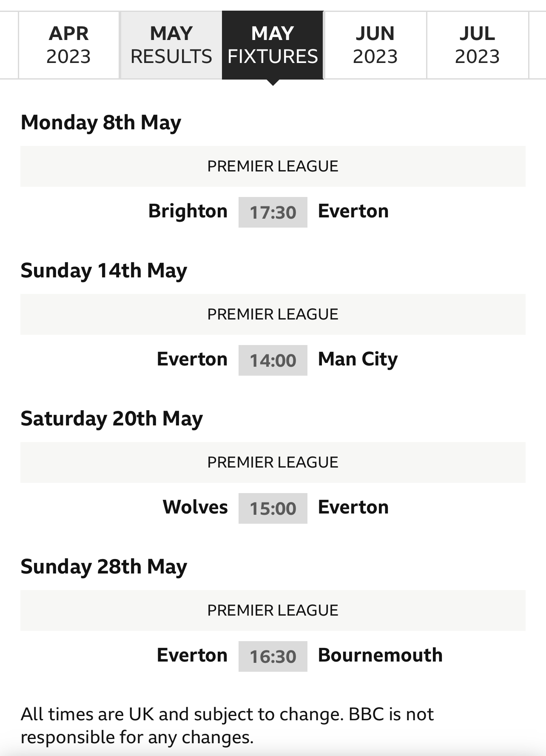Open the APR 2023 tab
Screen dimensions: 546x756
pos(68,45)
